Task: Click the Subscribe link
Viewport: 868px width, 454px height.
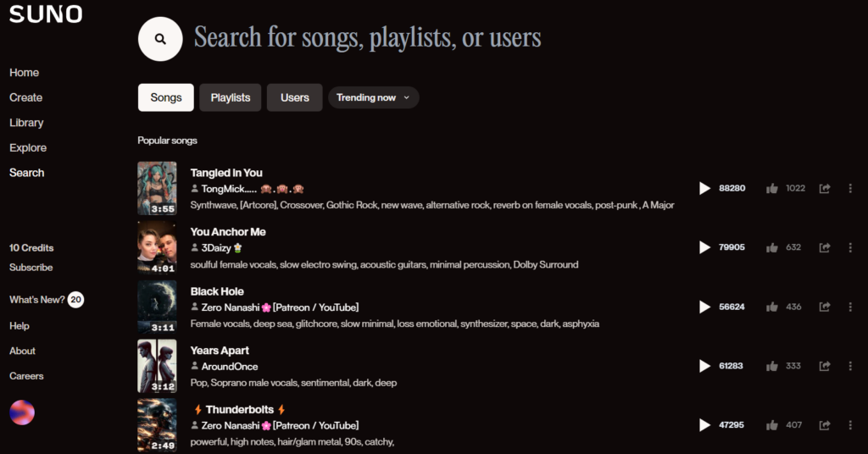Action: pos(31,268)
